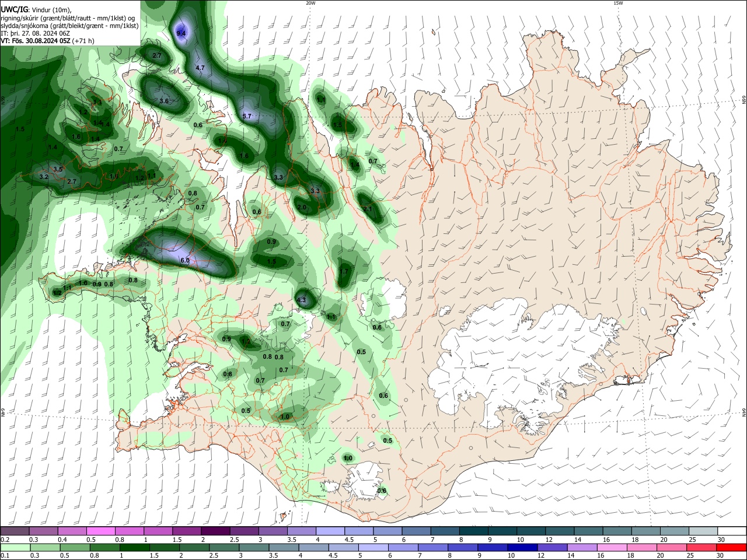The width and height of the screenshot is (747, 560).
Task: Select the bright pink 0.5–0.8 snow legend swatch
Action: (100, 531)
